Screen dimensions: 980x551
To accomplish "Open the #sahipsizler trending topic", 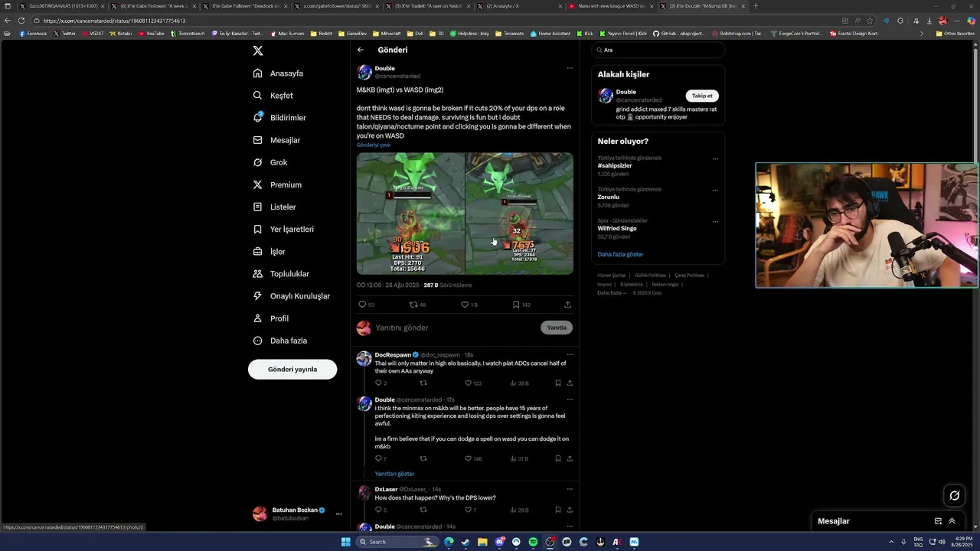I will (615, 165).
